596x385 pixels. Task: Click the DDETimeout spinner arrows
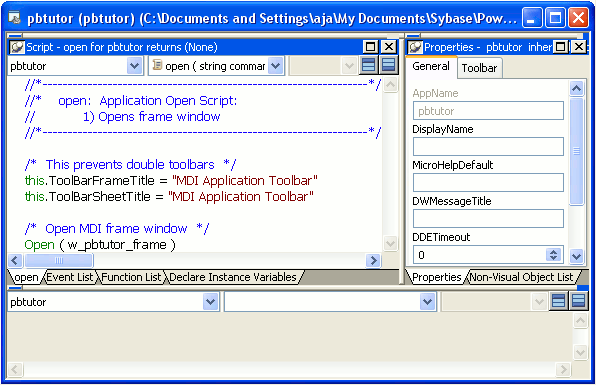pos(554,255)
